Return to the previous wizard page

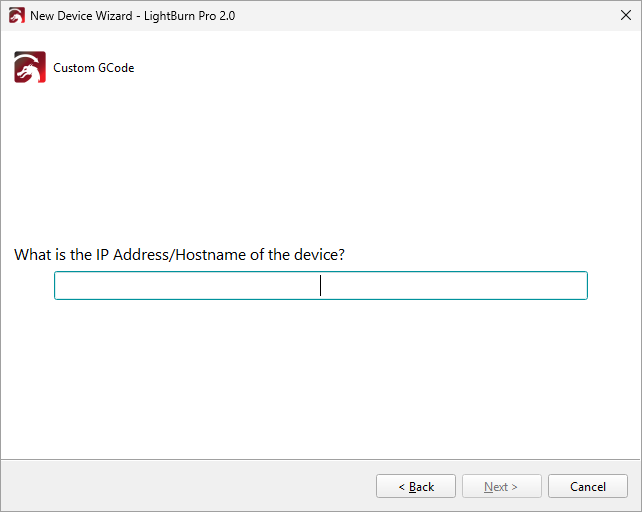[416, 487]
